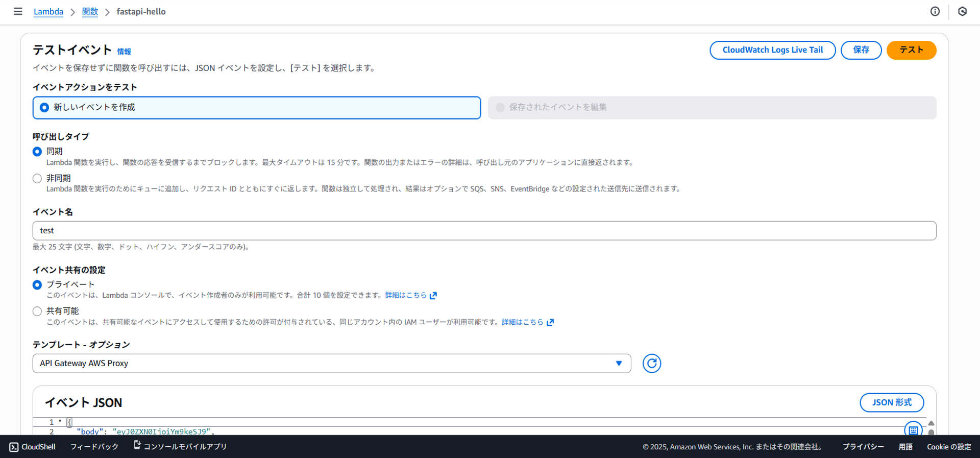The image size is (980, 458).
Task: Open 用語 footer link
Action: 905,447
